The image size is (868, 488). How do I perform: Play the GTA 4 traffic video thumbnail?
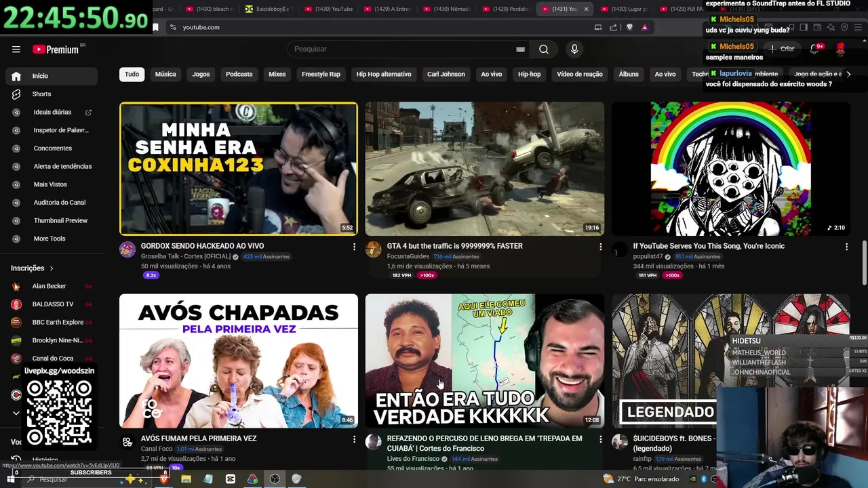tap(484, 169)
